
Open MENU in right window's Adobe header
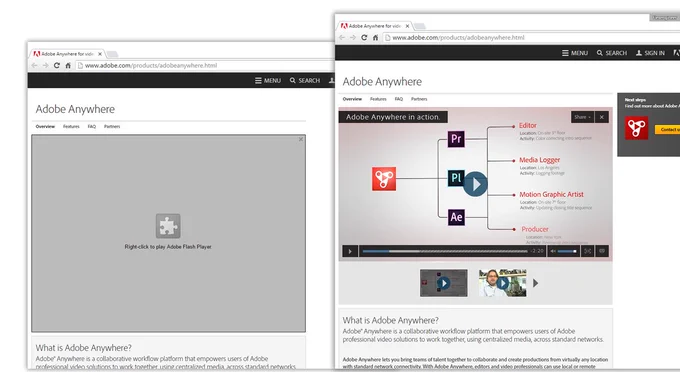coord(575,53)
